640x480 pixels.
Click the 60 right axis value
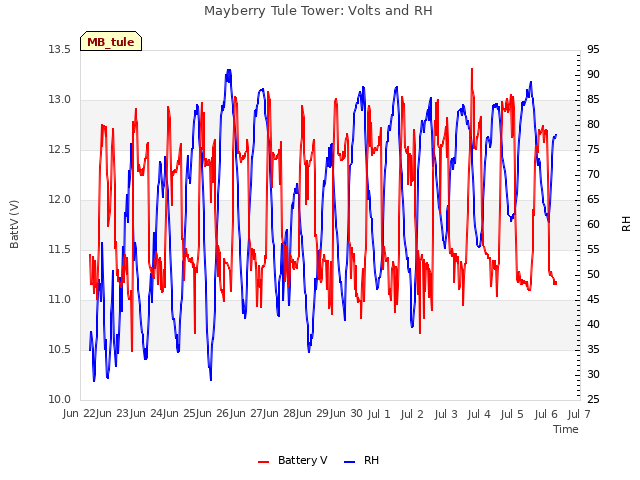[593, 224]
